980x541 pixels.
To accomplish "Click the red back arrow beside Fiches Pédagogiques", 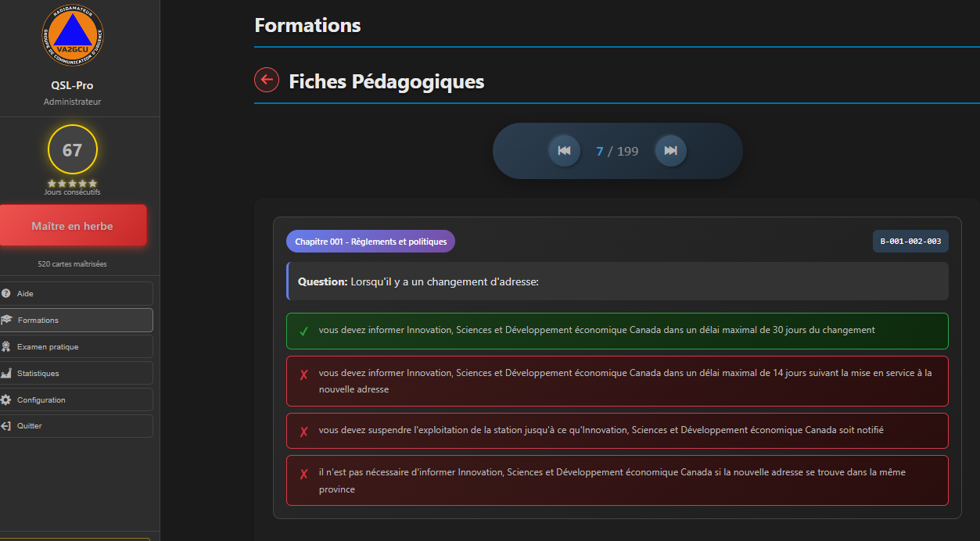I will [x=267, y=80].
